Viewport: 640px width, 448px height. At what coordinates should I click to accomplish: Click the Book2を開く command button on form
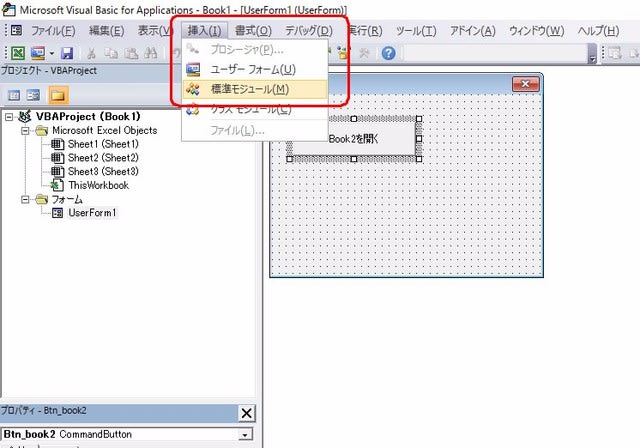(x=353, y=139)
